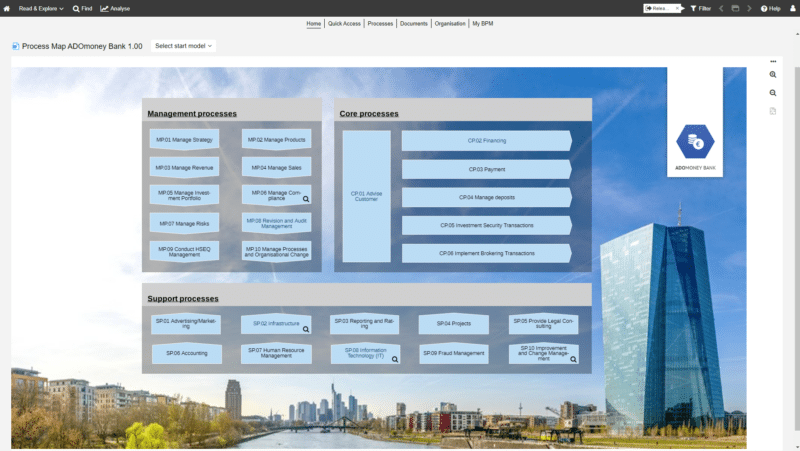Click the Filter funnel icon
This screenshot has width=800, height=451.
tap(700, 8)
